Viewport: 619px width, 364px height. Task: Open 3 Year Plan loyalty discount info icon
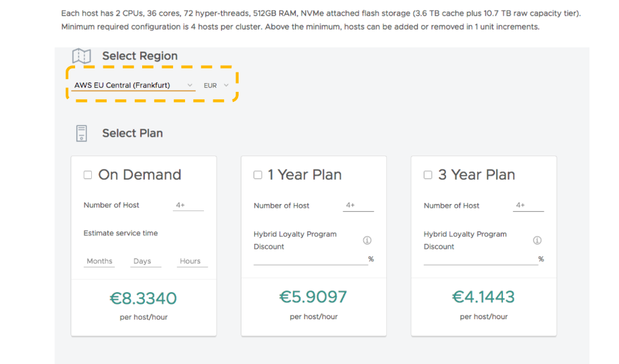[x=537, y=240]
